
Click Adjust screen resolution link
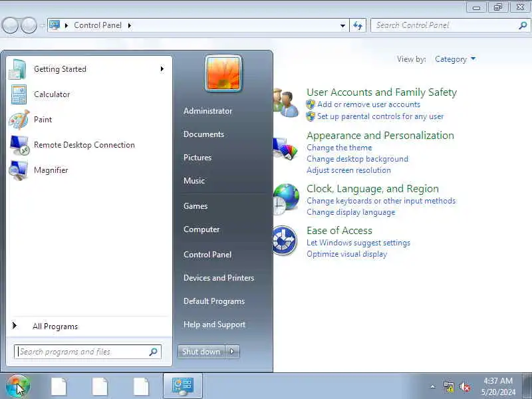tap(348, 170)
